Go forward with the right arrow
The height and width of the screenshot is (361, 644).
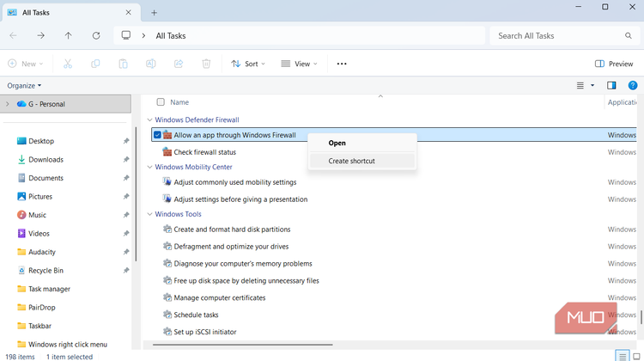(x=40, y=36)
